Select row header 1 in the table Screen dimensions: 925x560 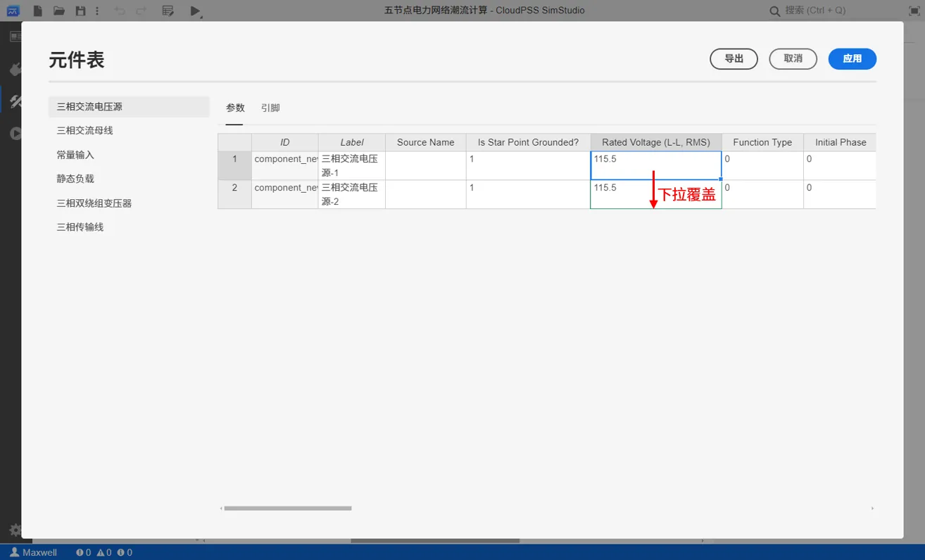coord(234,166)
